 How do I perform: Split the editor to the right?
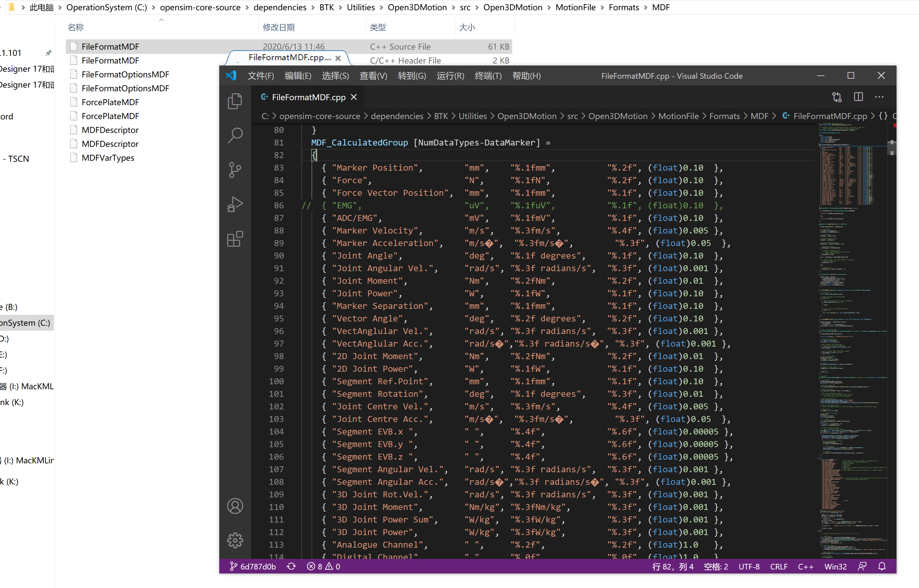(x=858, y=97)
